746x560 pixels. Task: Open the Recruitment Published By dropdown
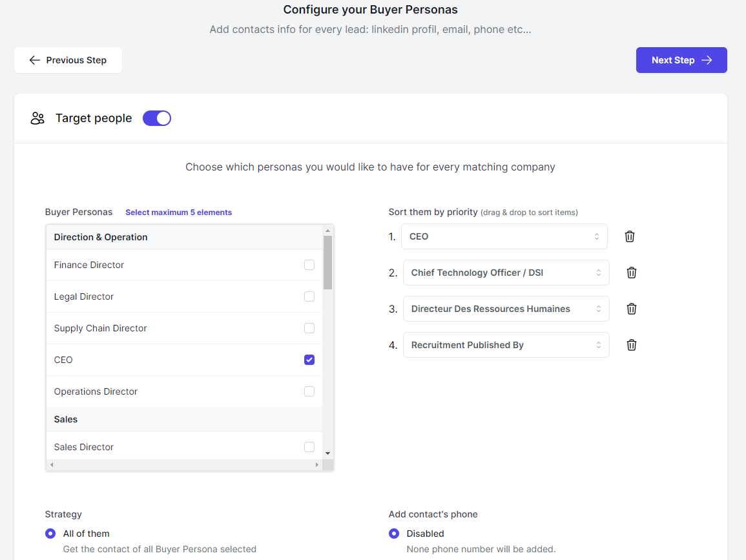(506, 345)
